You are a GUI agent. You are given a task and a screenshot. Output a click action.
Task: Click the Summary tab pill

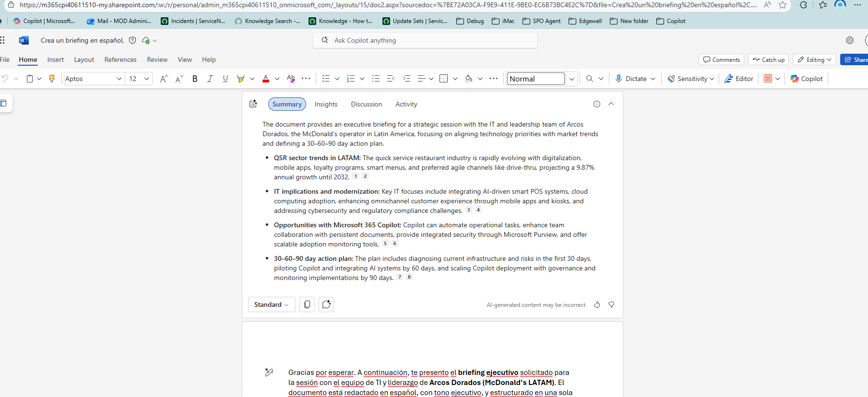[287, 104]
